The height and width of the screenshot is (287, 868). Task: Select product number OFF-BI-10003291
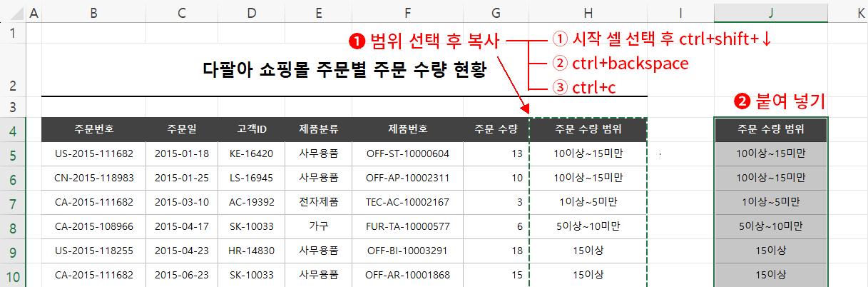407,251
